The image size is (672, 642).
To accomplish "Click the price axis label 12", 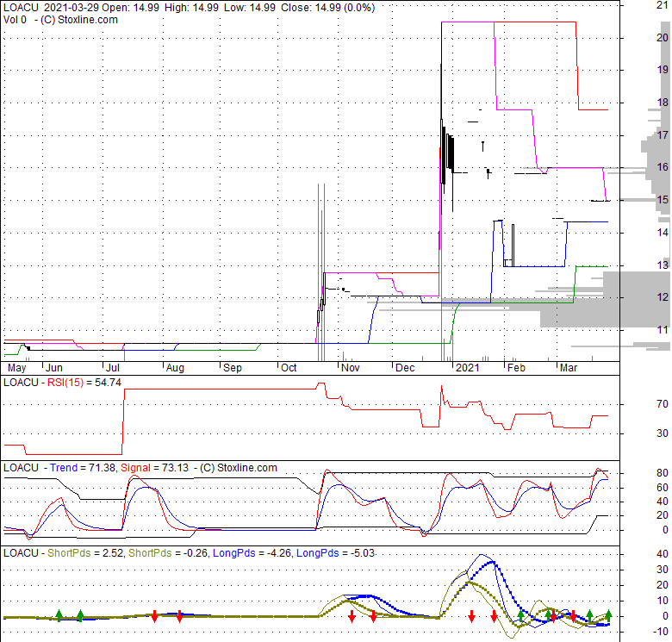I will coord(663,297).
